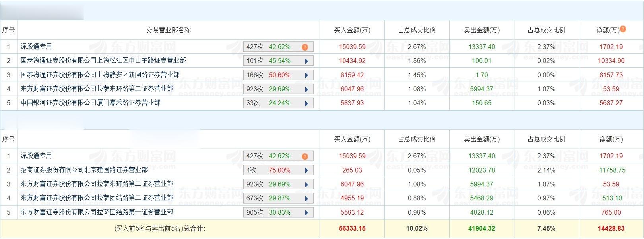The image size is (644, 239).
Task: Expand arrow beside 101次 45.54% stats
Action: pyautogui.click(x=306, y=61)
